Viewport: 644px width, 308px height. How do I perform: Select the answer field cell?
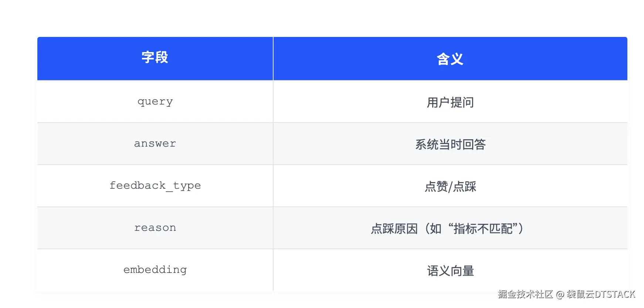(155, 144)
